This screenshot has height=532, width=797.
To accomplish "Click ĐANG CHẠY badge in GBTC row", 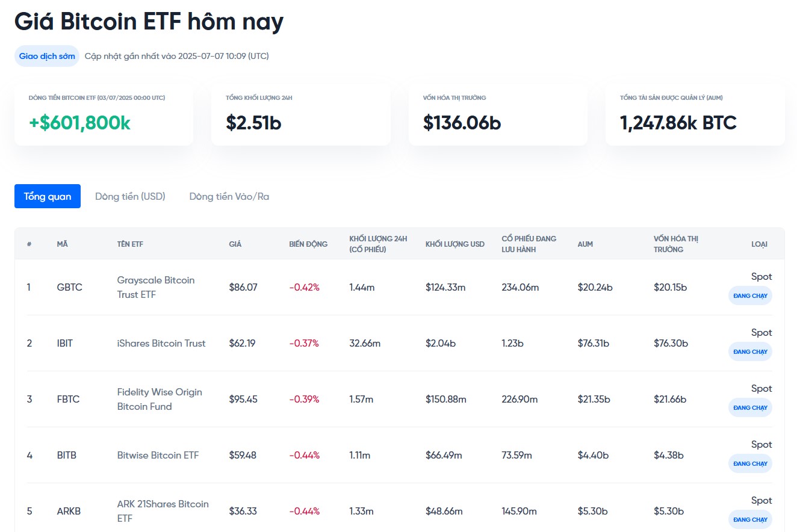I will 750,296.
